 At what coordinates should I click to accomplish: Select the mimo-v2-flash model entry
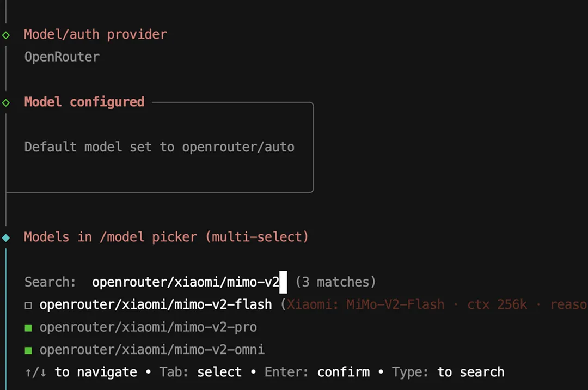tap(156, 304)
